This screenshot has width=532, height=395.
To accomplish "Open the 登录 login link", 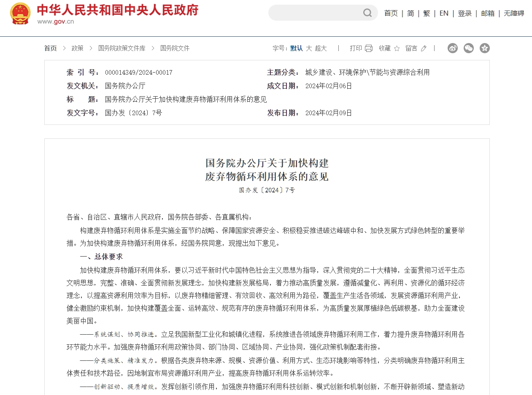I will 464,13.
